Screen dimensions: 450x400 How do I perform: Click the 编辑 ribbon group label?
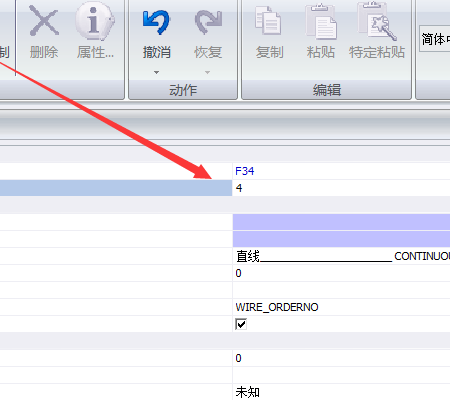pyautogui.click(x=327, y=90)
